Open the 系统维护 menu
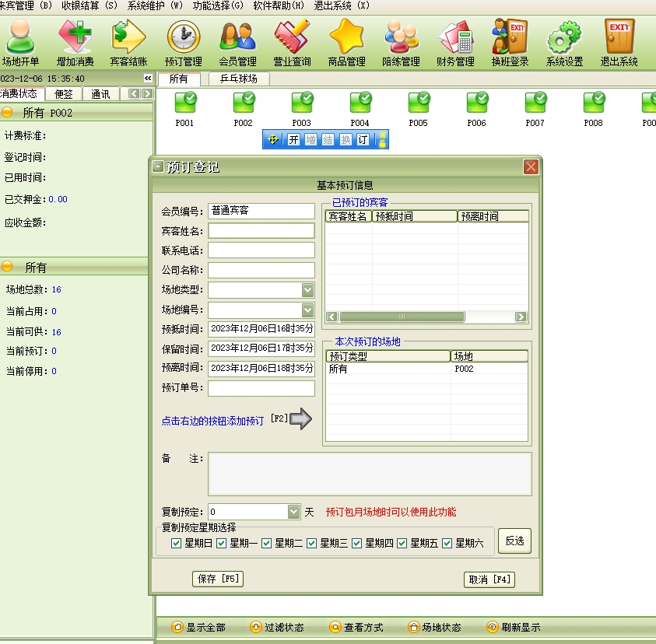This screenshot has height=644, width=656. coord(155,5)
